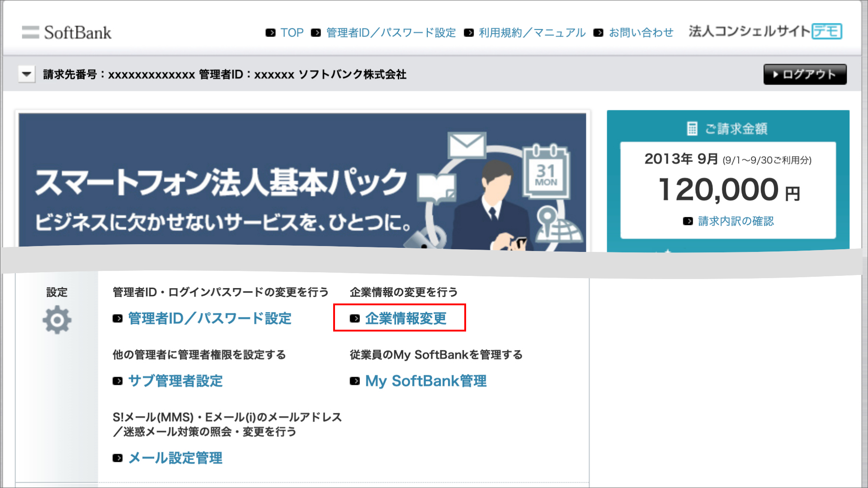Viewport: 868px width, 488px height.
Task: Open the TOP navigation link
Action: coord(292,33)
